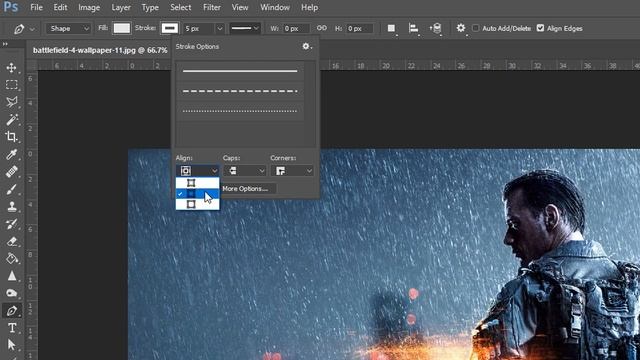Choose the dashed line stroke preset
Viewport: 640px width, 360px height.
(x=240, y=91)
